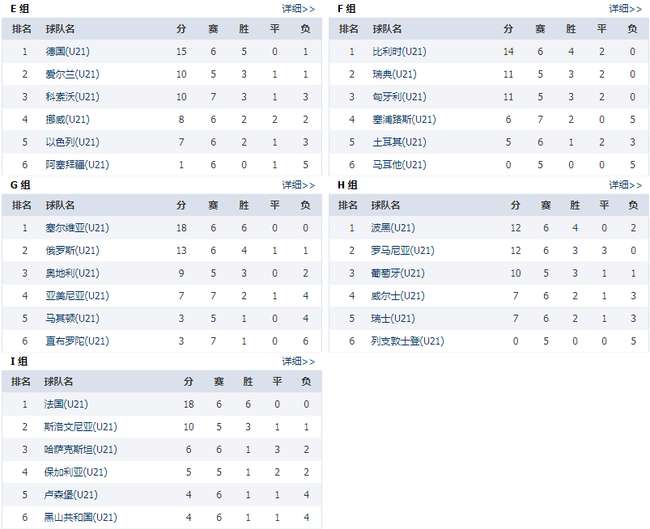Click 葡萄牙(U21) in group H
Screen dimensions: 650x529
(398, 273)
